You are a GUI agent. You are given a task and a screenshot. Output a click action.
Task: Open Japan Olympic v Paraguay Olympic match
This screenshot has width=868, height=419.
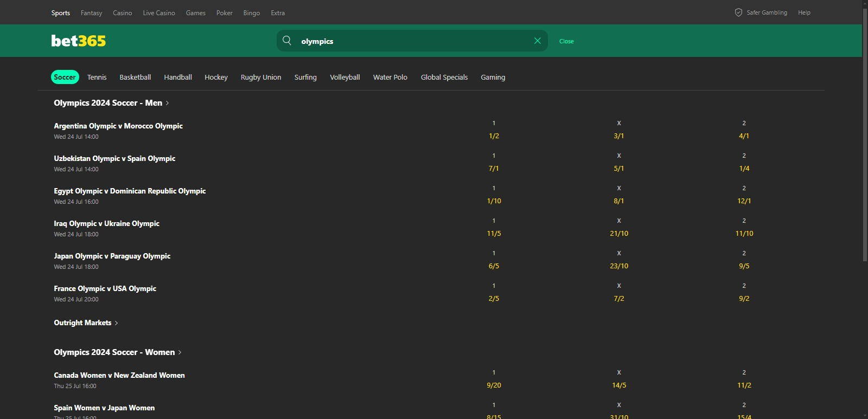[x=112, y=256]
